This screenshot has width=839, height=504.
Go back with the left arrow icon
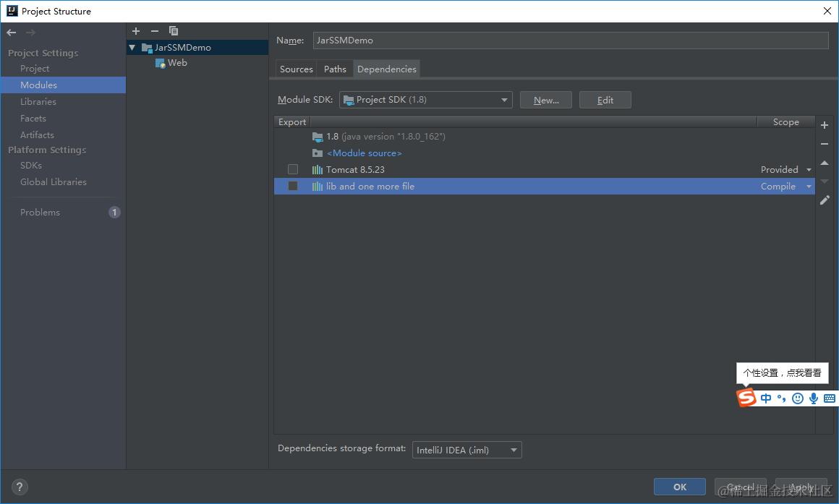coord(12,33)
